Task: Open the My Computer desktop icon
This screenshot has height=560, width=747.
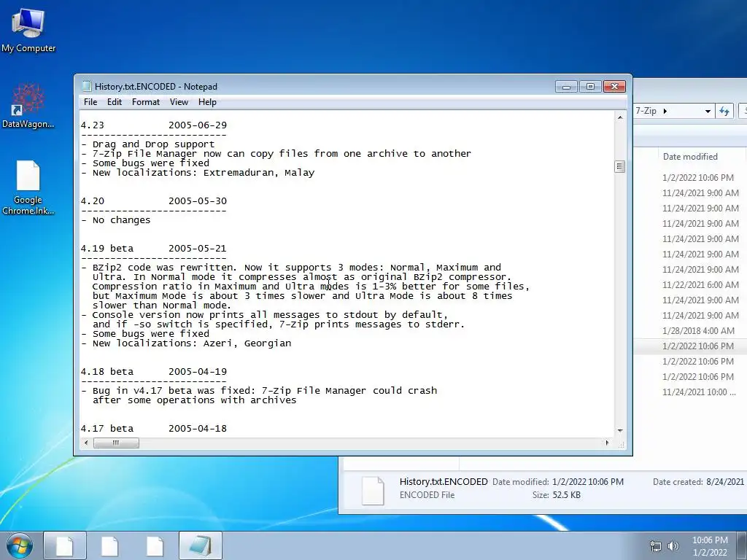Action: (x=28, y=29)
